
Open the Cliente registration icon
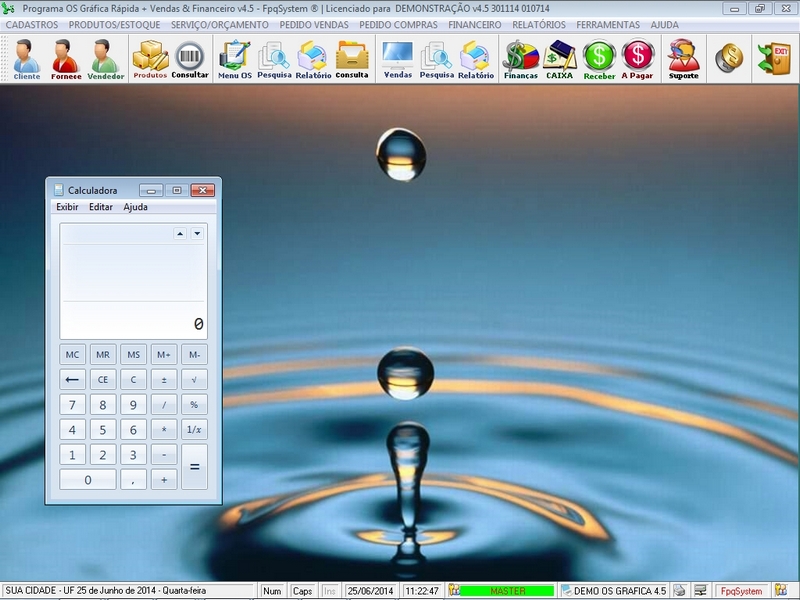[x=26, y=58]
